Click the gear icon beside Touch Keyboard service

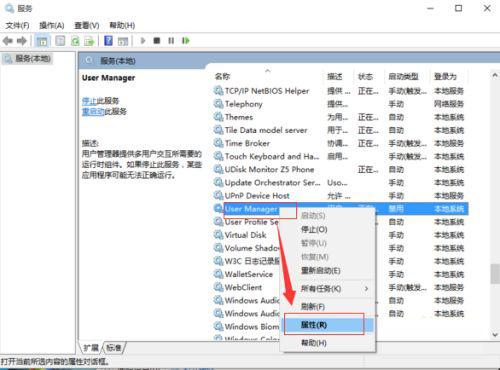tap(218, 156)
